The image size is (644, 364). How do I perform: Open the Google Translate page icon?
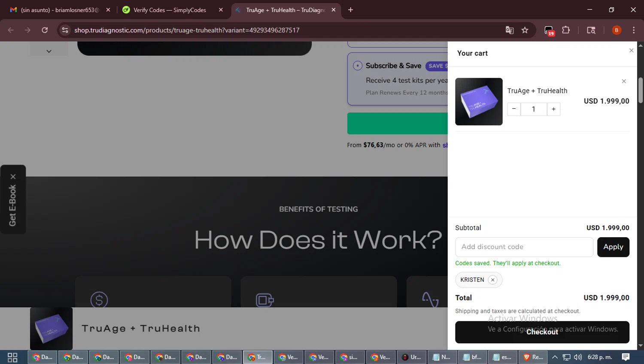point(510,30)
